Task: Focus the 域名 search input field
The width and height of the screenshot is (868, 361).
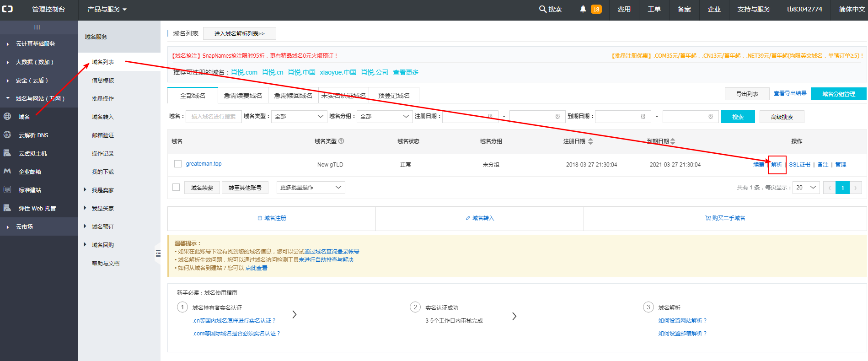Action: point(214,117)
